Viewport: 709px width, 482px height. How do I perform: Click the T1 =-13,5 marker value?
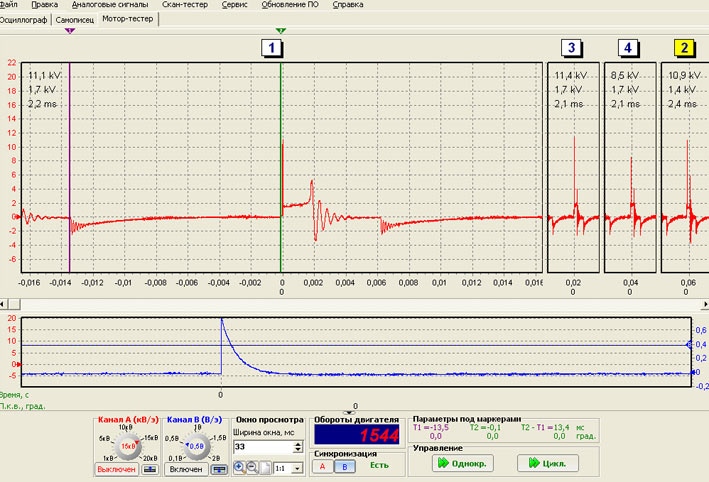pos(431,427)
